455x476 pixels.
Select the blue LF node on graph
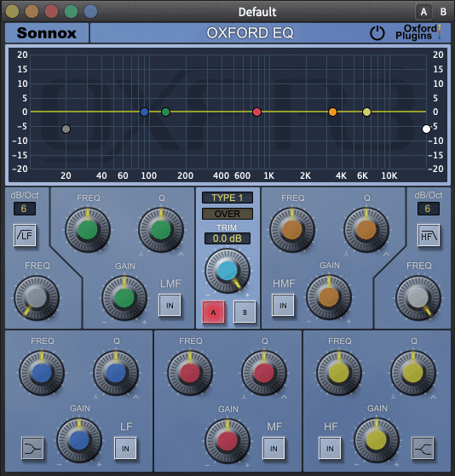point(144,112)
